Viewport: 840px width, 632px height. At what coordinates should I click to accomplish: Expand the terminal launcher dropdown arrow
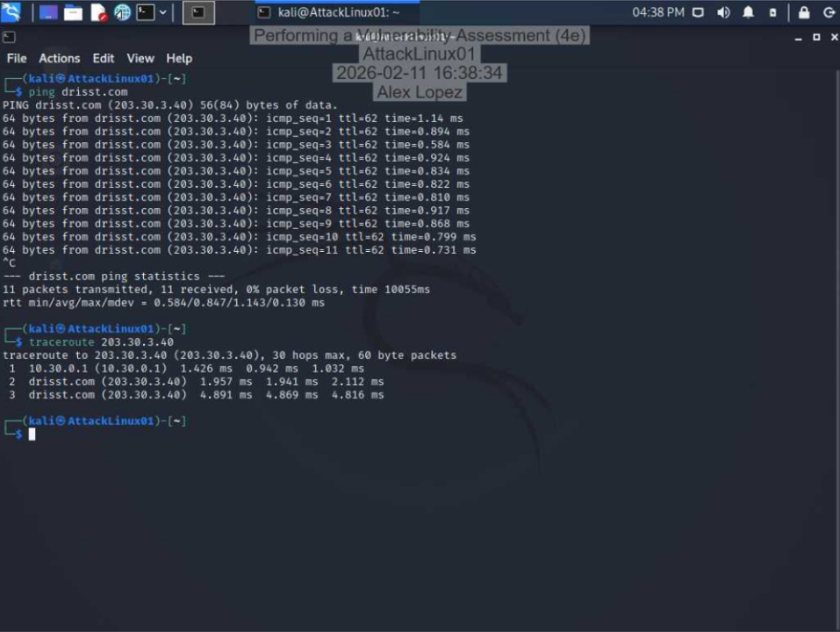pyautogui.click(x=163, y=11)
